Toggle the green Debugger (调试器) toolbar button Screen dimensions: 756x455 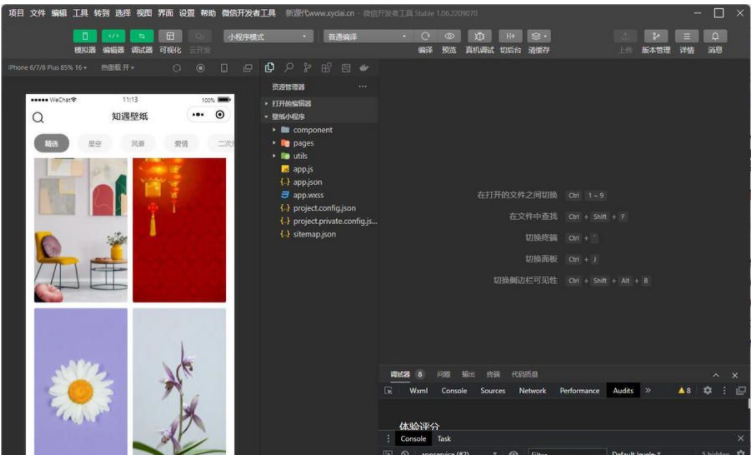click(x=142, y=36)
